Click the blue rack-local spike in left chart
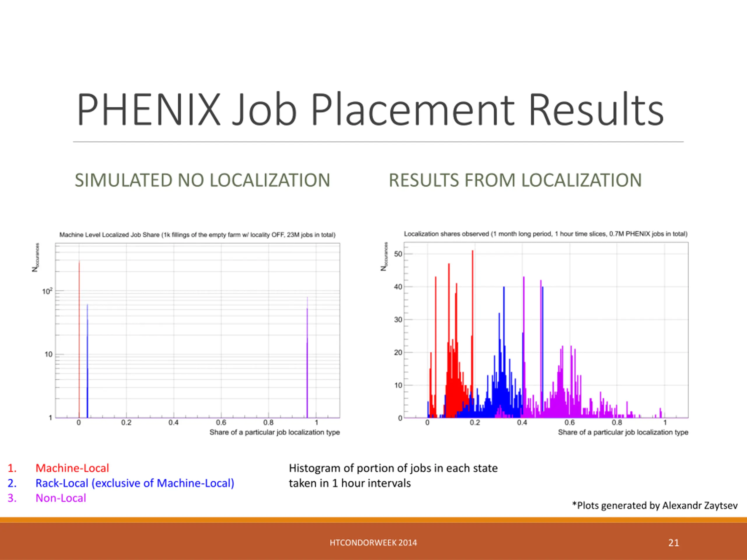Image resolution: width=747 pixels, height=560 pixels. pos(88,361)
